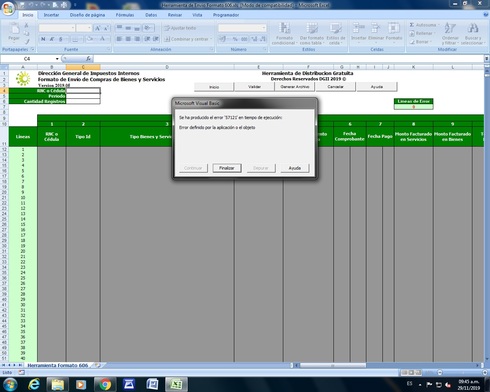Click the insert function fx icon
The image size is (490, 392).
point(88,59)
